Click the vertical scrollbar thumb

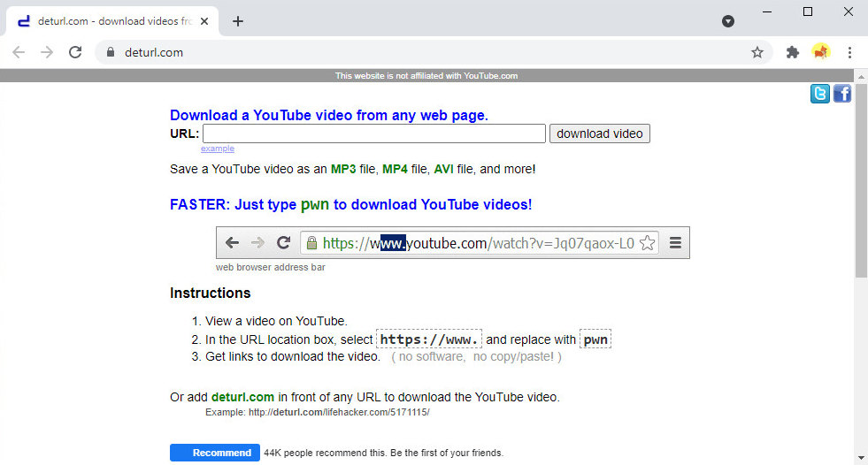(861, 181)
